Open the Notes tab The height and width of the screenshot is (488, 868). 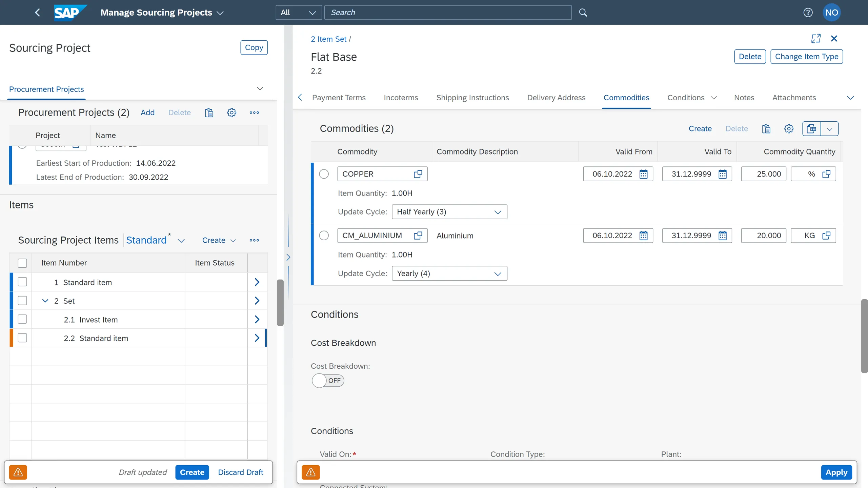[x=744, y=98]
